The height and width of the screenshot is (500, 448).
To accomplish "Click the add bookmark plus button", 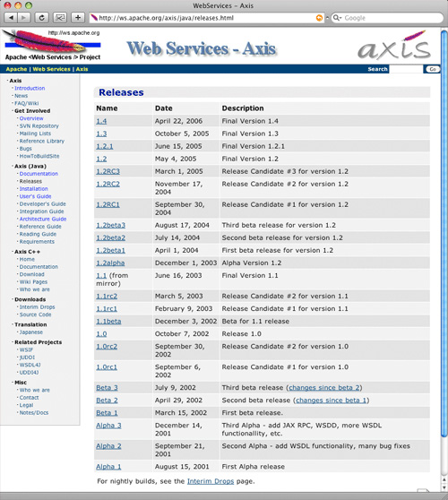I will (78, 18).
